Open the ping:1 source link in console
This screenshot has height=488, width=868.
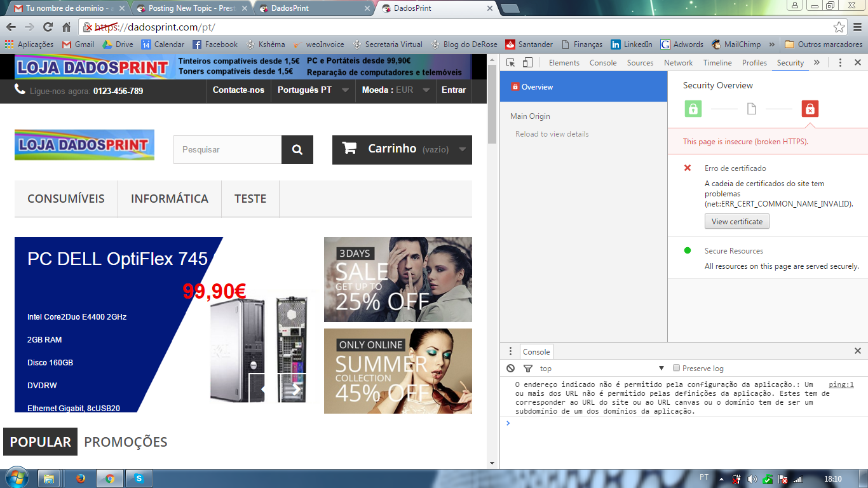tap(841, 384)
